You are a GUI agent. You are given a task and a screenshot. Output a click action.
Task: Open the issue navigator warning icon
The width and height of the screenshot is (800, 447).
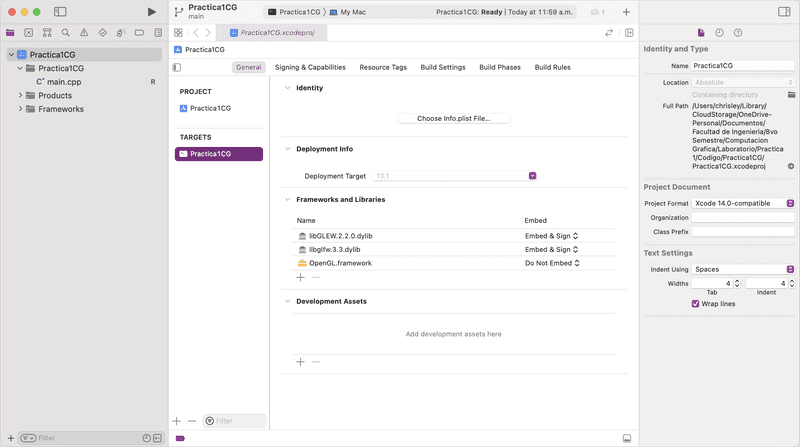pos(84,33)
